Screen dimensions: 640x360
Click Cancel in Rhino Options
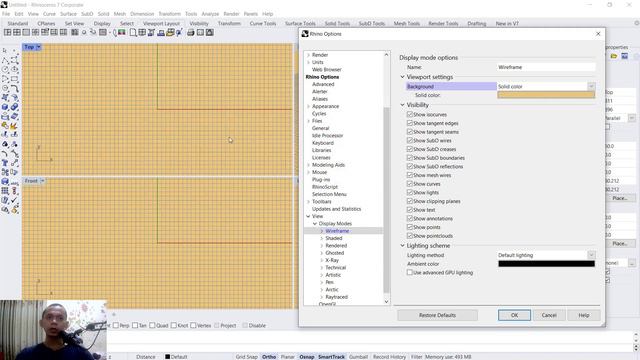click(549, 315)
